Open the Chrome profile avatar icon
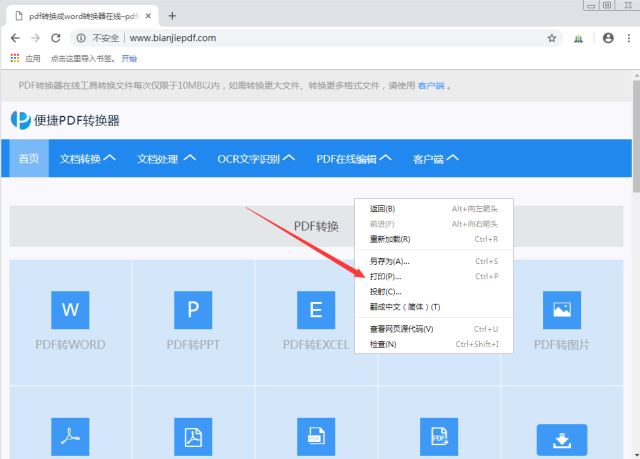The image size is (640, 459). pyautogui.click(x=608, y=38)
